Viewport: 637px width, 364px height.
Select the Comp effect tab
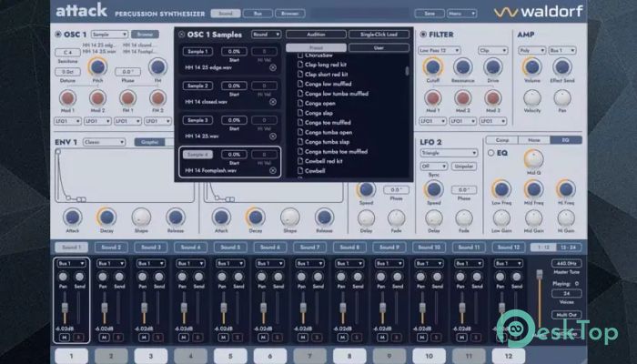(502, 140)
